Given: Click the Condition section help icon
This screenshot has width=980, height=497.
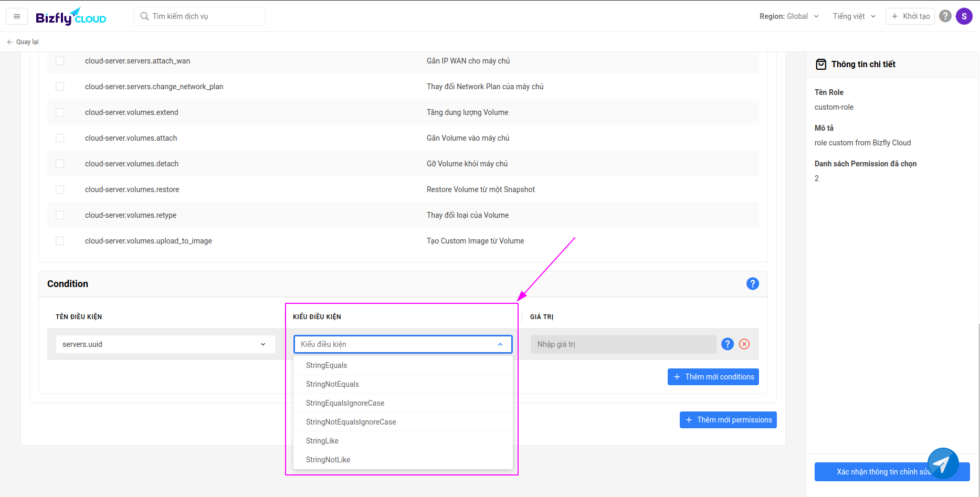Looking at the screenshot, I should (x=752, y=284).
